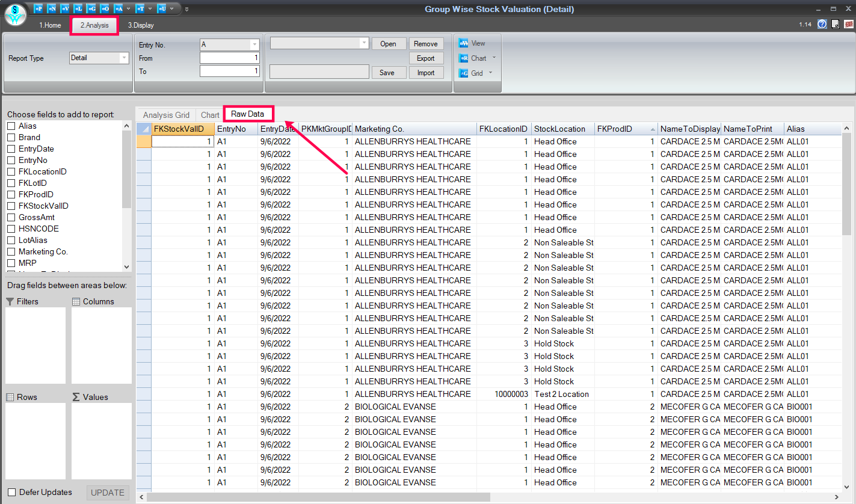Click the vertical scrollbar thumb of data grid
Image resolution: width=856 pixels, height=504 pixels.
[847, 185]
